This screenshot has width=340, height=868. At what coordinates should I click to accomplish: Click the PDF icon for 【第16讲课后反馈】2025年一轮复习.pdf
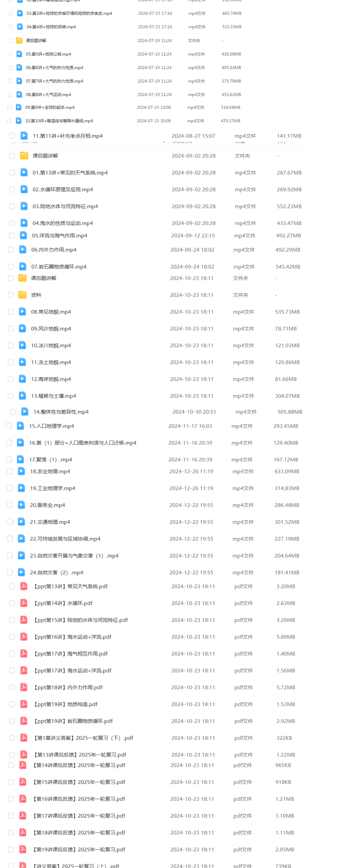[x=23, y=798]
